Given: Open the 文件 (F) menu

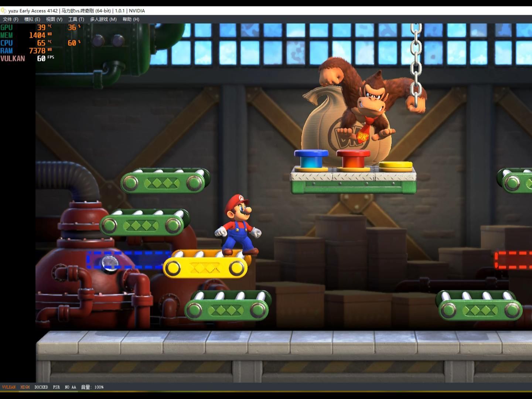Looking at the screenshot, I should click(x=10, y=19).
